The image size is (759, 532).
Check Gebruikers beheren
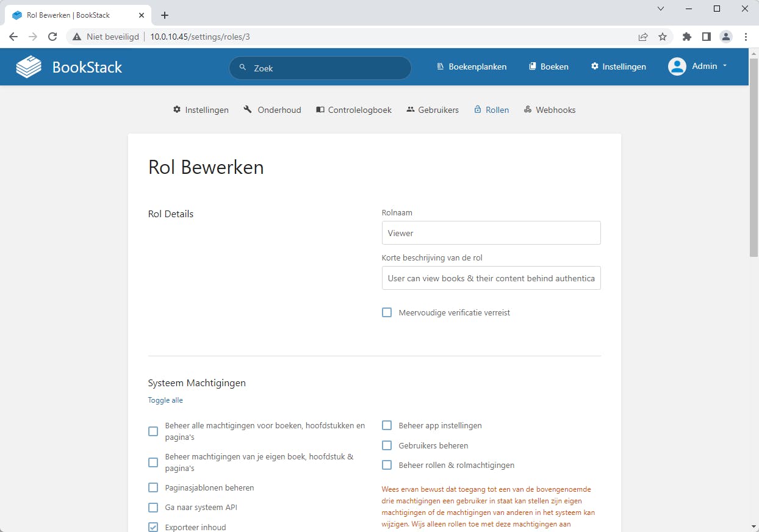pos(387,445)
